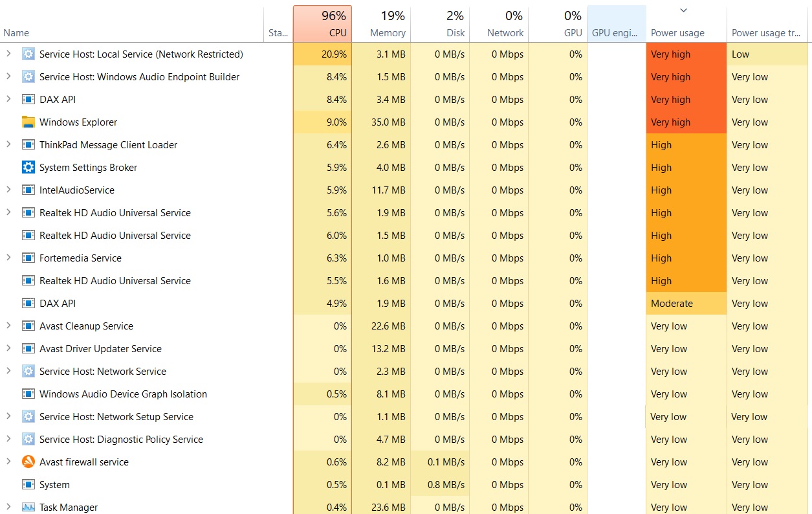Image resolution: width=812 pixels, height=514 pixels.
Task: Expand Service Host: Network Service group
Action: 8,371
